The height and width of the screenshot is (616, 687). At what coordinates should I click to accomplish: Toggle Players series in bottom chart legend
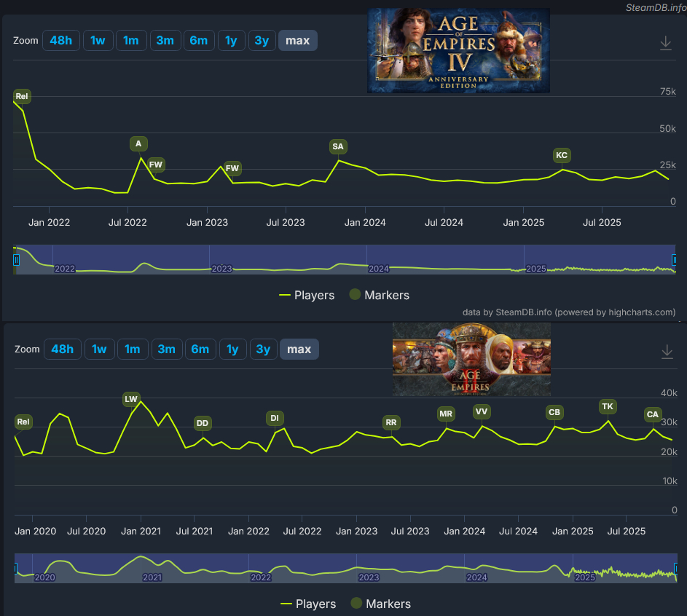click(x=308, y=604)
